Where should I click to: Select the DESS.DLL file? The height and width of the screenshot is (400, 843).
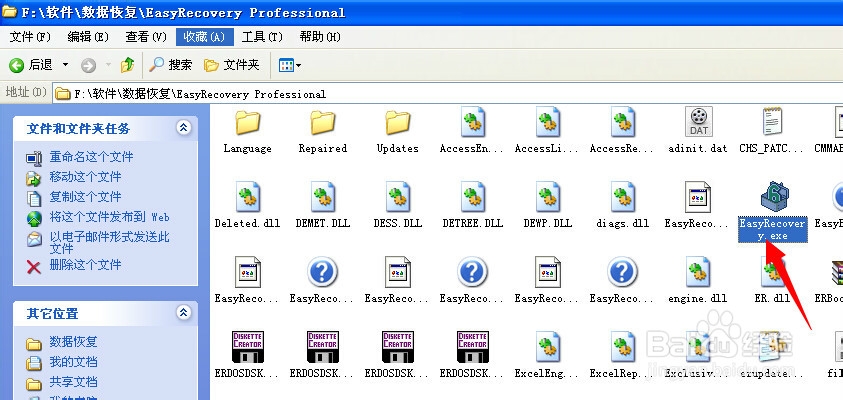(398, 206)
